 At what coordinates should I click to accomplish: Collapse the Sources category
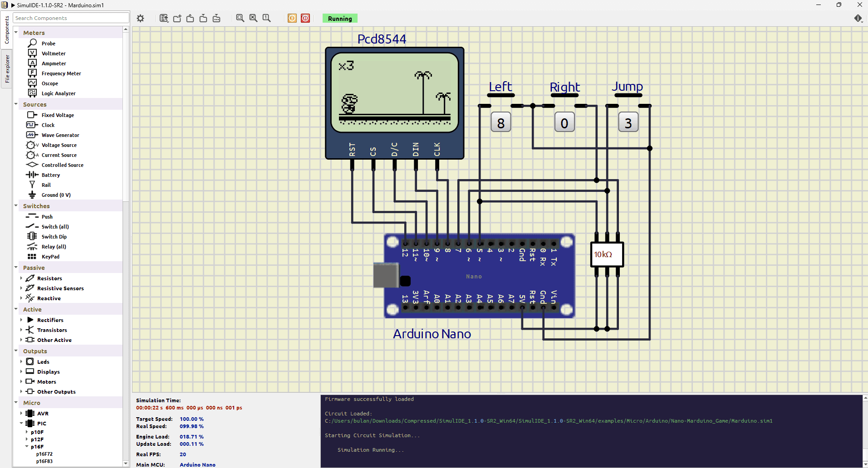tap(16, 104)
